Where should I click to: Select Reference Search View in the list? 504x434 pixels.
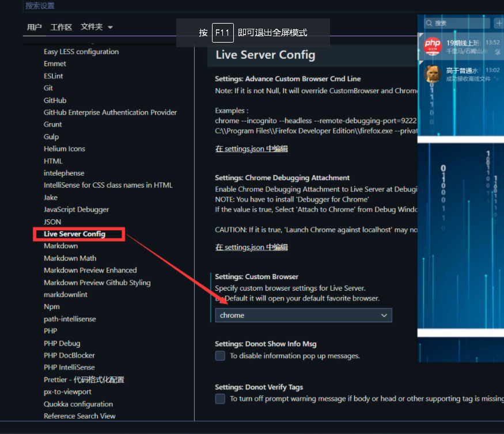click(x=79, y=416)
